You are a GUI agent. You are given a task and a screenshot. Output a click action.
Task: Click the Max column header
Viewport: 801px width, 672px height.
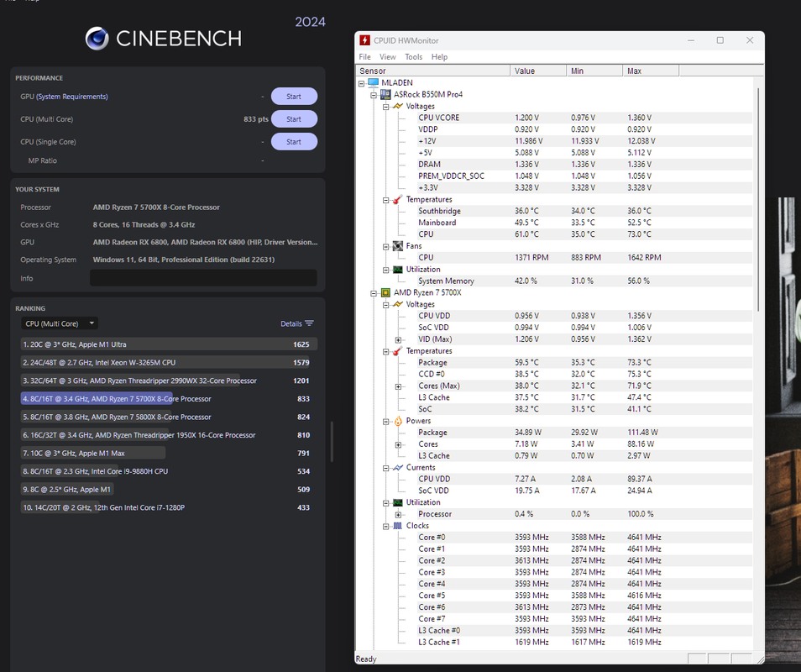coord(651,71)
